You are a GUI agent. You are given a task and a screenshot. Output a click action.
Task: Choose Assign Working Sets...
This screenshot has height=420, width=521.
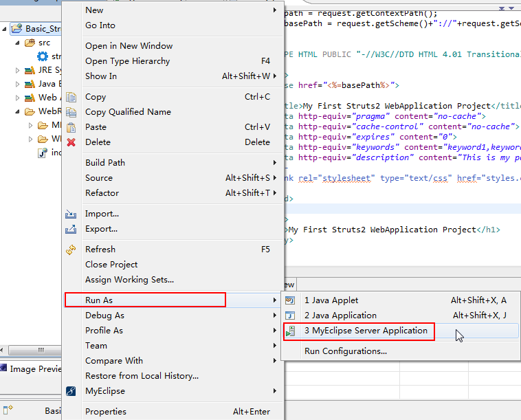pyautogui.click(x=174, y=280)
